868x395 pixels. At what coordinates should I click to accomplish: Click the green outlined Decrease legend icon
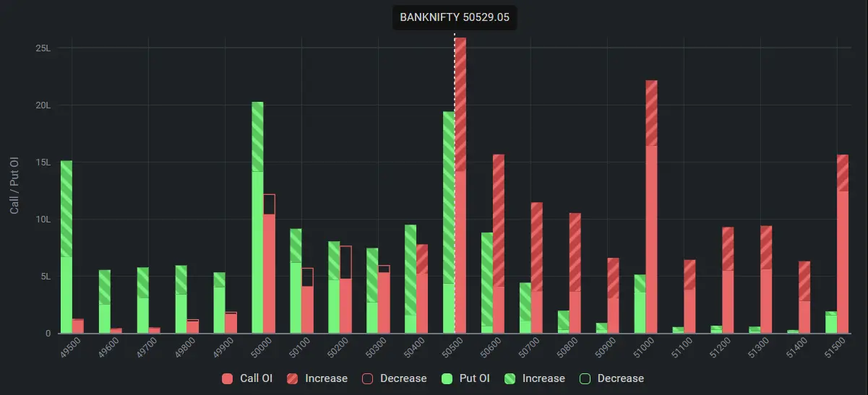pyautogui.click(x=583, y=378)
